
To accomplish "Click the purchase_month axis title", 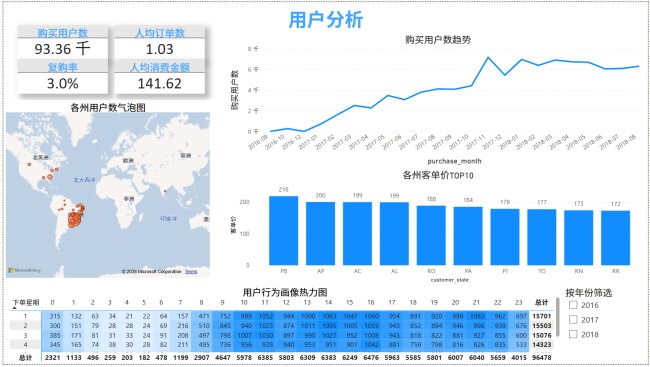I will [x=454, y=161].
